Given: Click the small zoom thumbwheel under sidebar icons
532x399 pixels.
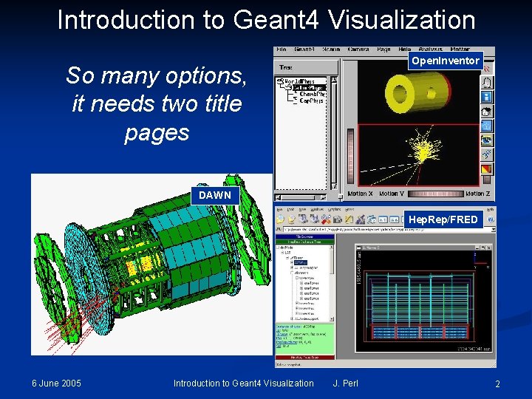Looking at the screenshot, I should pyautogui.click(x=487, y=180).
